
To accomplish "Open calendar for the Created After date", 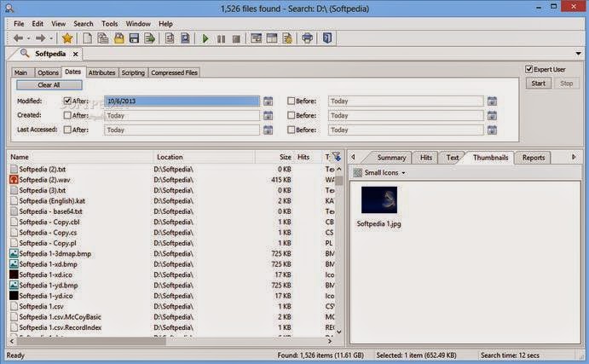I will click(268, 115).
